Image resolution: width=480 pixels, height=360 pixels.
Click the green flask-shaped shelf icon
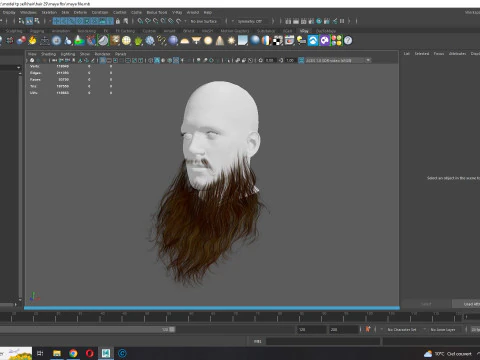(x=79, y=41)
